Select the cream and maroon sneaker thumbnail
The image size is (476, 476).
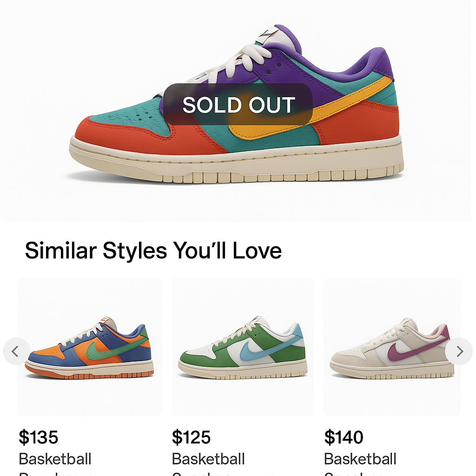pos(391,347)
